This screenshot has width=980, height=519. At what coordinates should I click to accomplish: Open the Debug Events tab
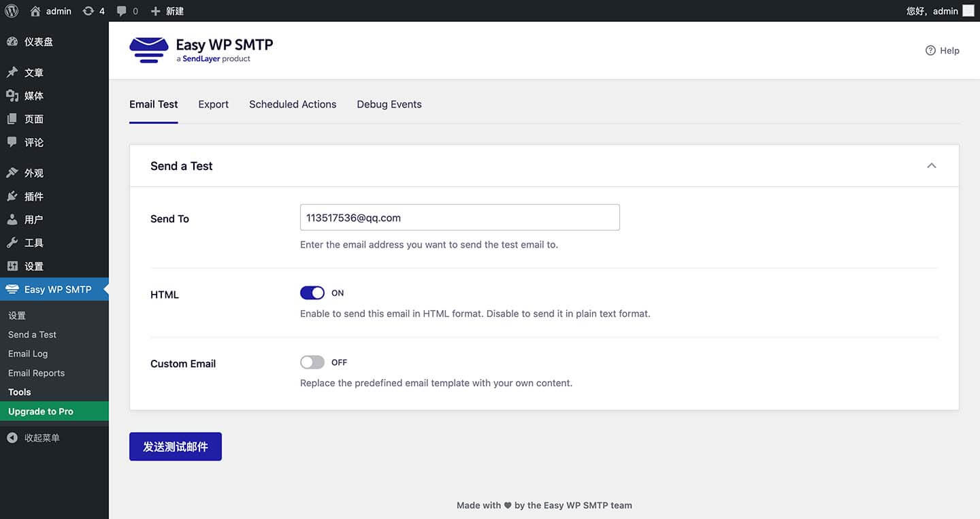(389, 104)
